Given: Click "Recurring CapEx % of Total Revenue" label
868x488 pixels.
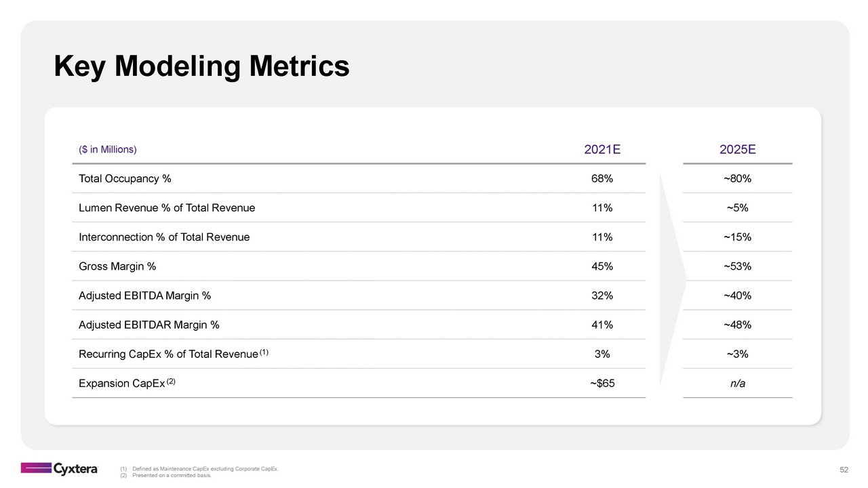Looking at the screenshot, I should [168, 354].
